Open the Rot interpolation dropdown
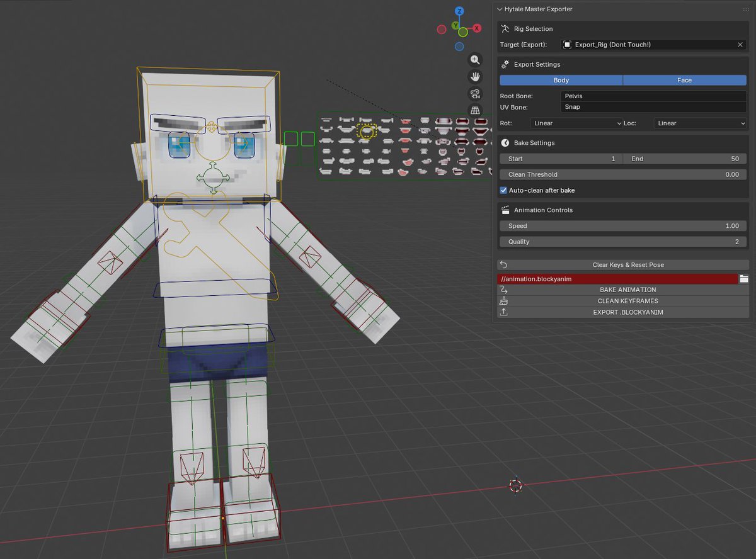 [x=576, y=123]
